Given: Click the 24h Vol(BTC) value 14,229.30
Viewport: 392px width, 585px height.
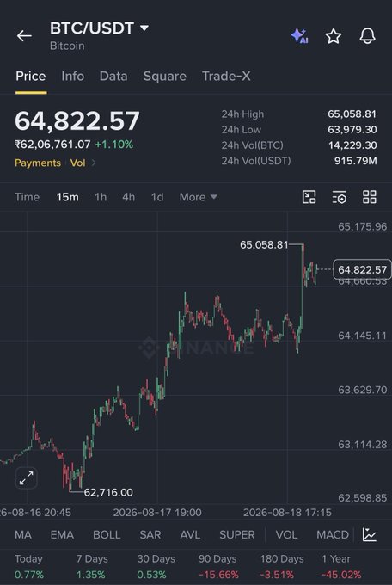Looking at the screenshot, I should coord(352,145).
